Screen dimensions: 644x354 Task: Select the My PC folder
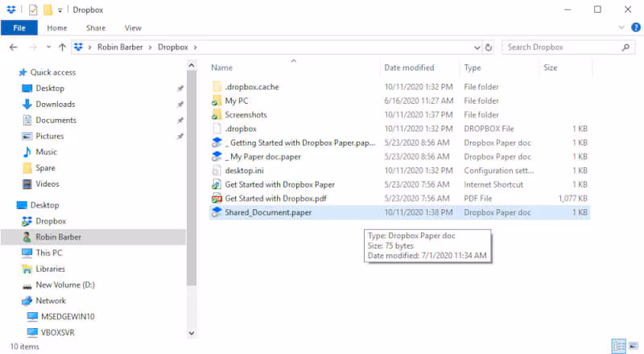point(236,101)
